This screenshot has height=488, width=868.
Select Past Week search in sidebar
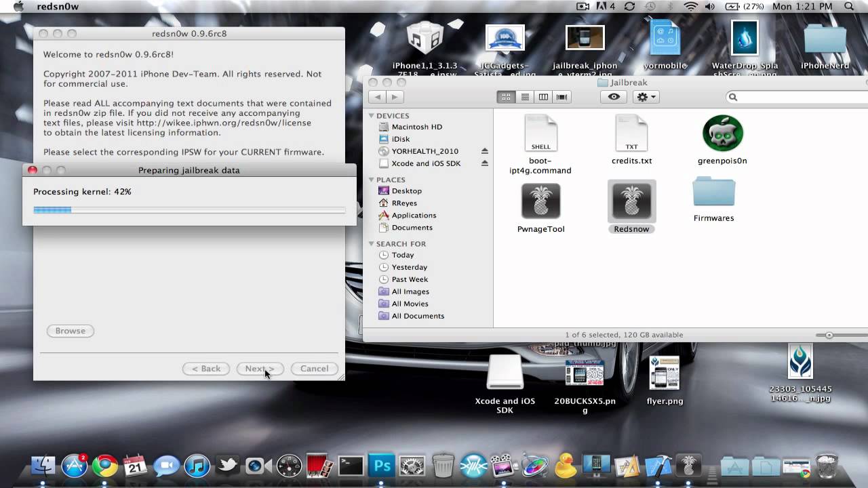click(410, 279)
